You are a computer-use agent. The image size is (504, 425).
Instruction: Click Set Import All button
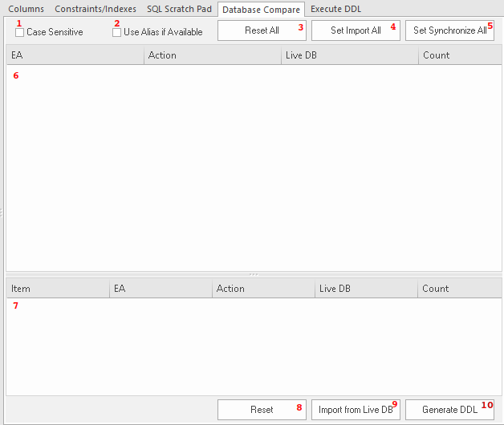click(x=356, y=30)
